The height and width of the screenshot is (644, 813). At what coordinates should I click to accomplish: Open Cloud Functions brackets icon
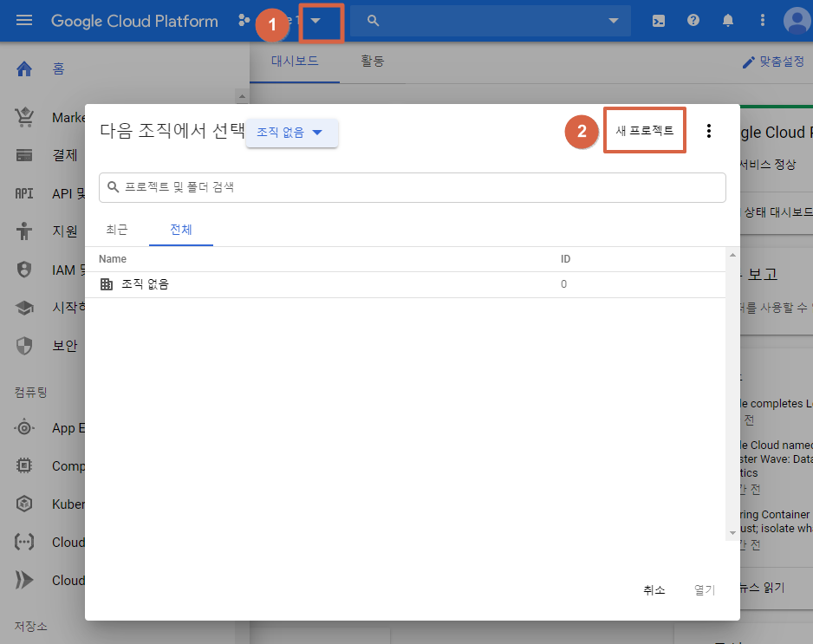tap(24, 542)
